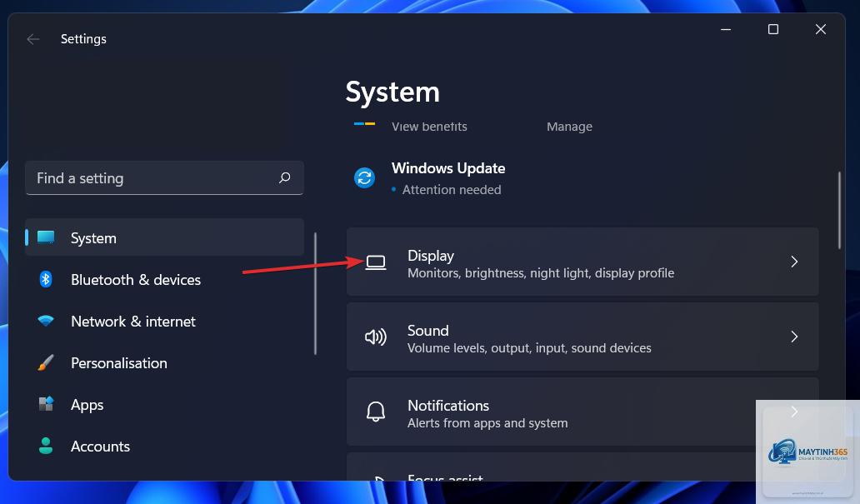860x504 pixels.
Task: Click the Manage link
Action: point(569,127)
